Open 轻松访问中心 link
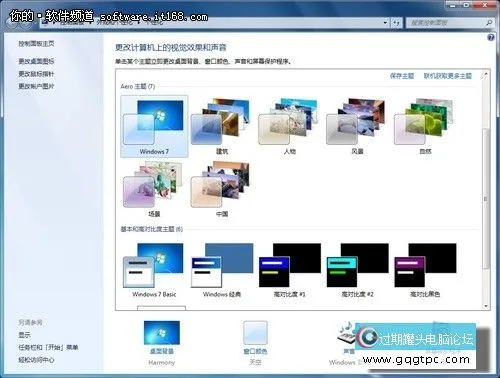The image size is (500, 378). [36, 360]
